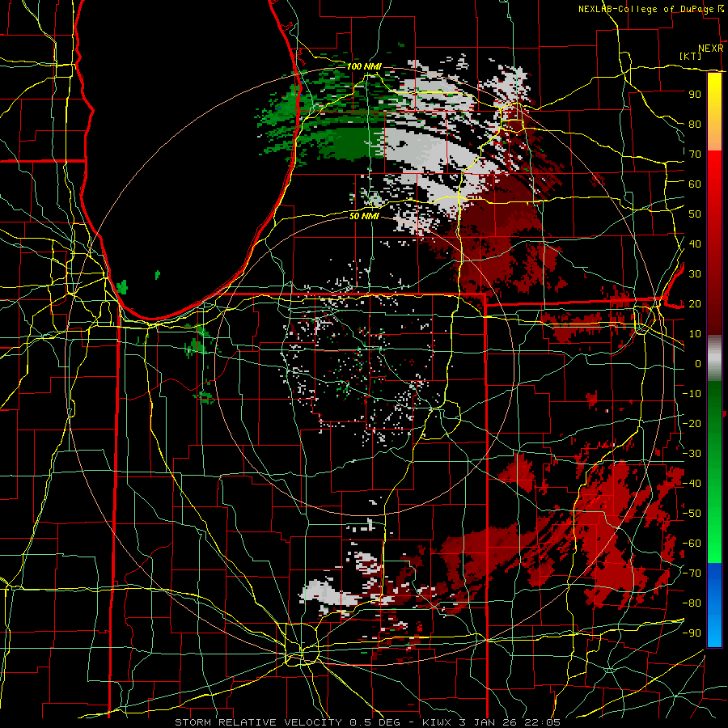Click the 50 NMI range ring label

pos(364,216)
